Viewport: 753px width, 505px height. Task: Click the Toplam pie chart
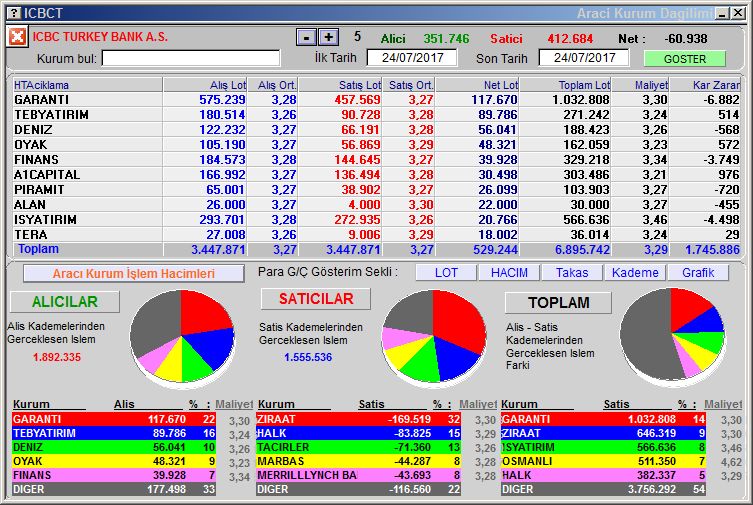click(x=673, y=336)
